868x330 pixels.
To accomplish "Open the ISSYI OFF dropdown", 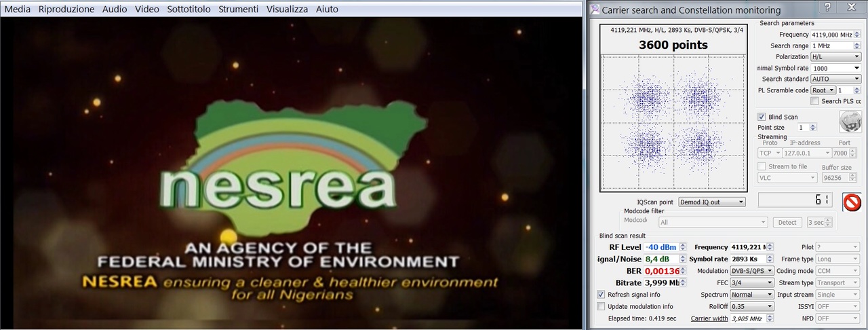I will coord(837,306).
